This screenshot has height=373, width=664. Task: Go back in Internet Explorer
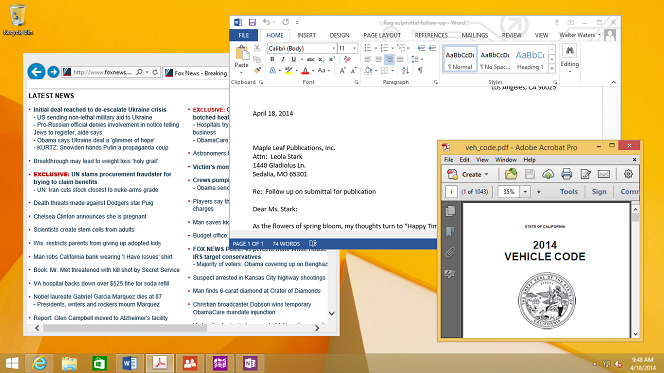(x=36, y=72)
